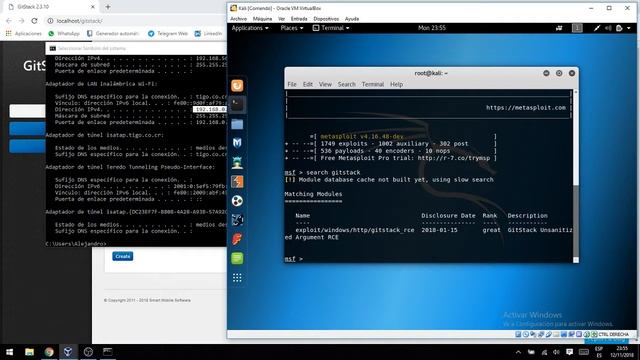
Task: Open Kali system menu arrow at top right
Action: tap(629, 28)
